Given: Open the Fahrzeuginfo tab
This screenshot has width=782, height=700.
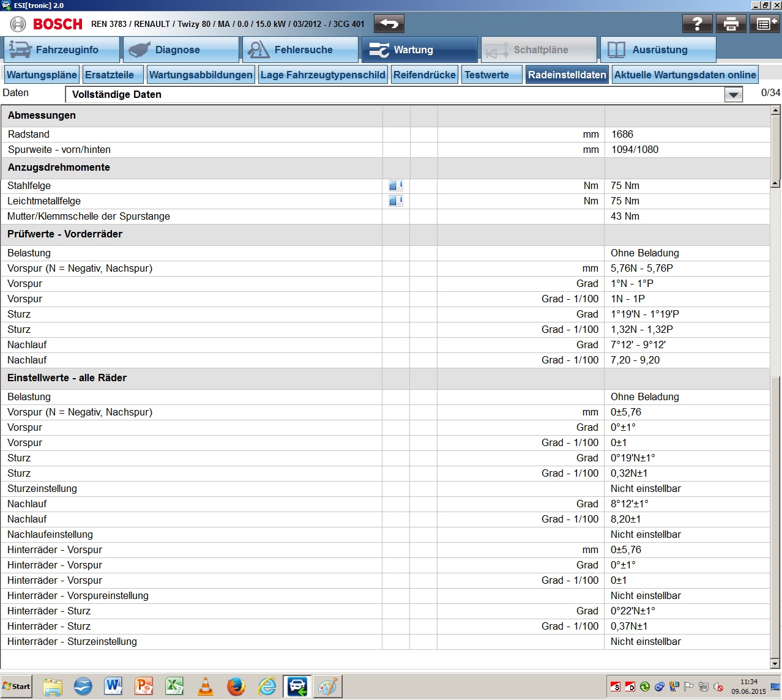Looking at the screenshot, I should 62,50.
